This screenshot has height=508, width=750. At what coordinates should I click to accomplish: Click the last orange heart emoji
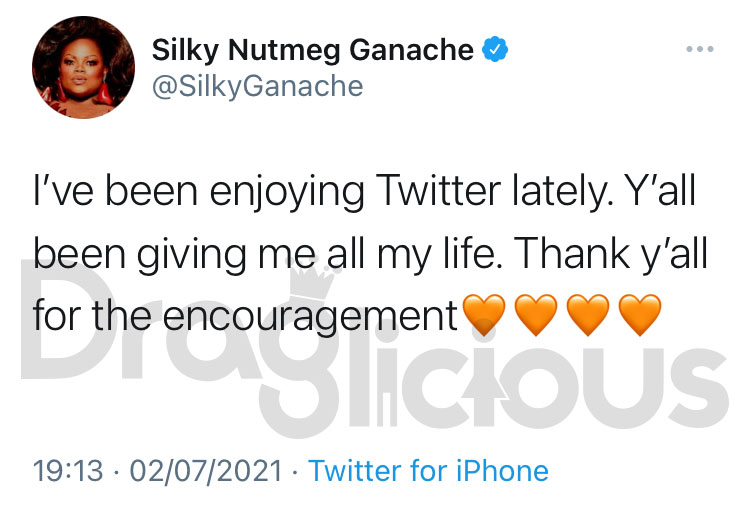pyautogui.click(x=640, y=314)
